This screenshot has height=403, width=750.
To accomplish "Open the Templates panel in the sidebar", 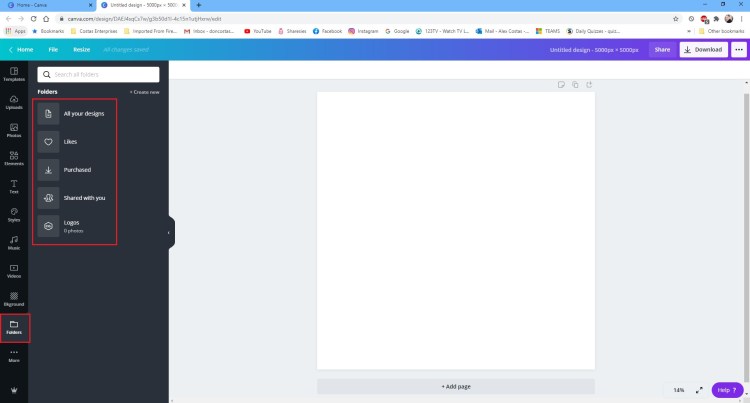I will pyautogui.click(x=14, y=73).
